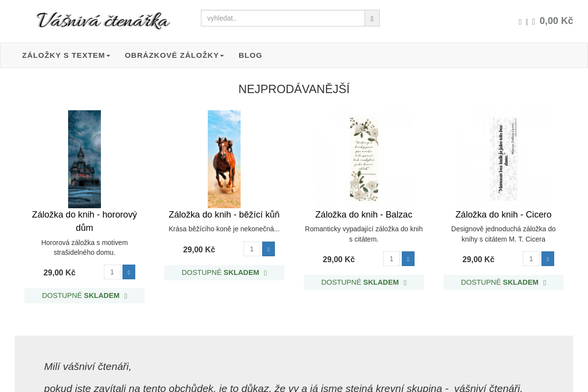The width and height of the screenshot is (588, 392).
Task: Open the Vášnivá čtenářka logo homepage
Action: click(103, 21)
